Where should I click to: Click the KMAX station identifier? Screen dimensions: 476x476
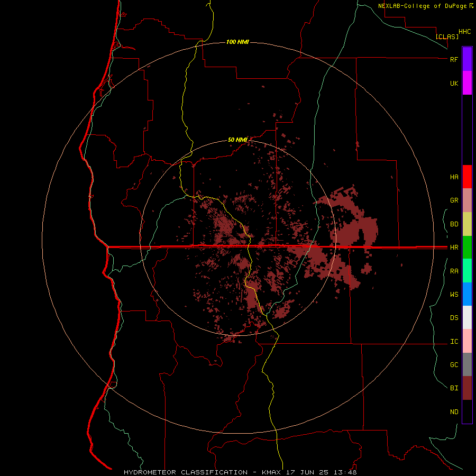coord(271,472)
